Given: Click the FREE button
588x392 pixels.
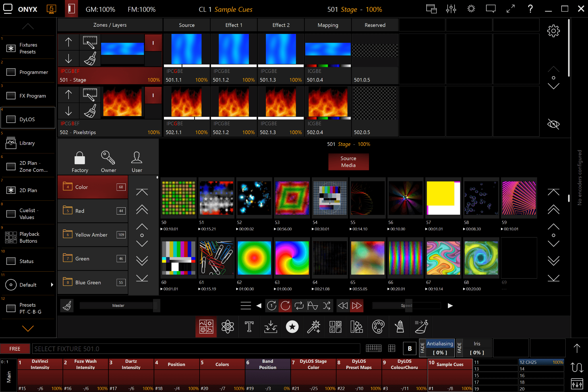Looking at the screenshot, I should (x=15, y=349).
